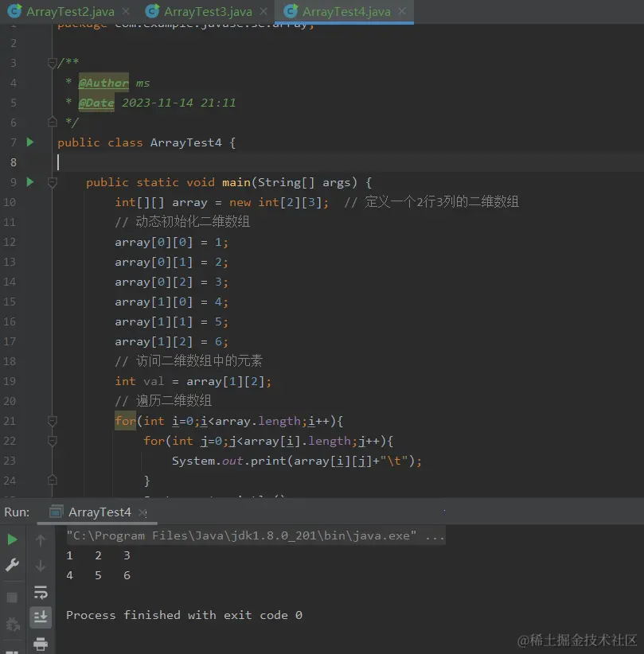The width and height of the screenshot is (644, 654).
Task: Print the console output with printer icon
Action: pos(41,644)
